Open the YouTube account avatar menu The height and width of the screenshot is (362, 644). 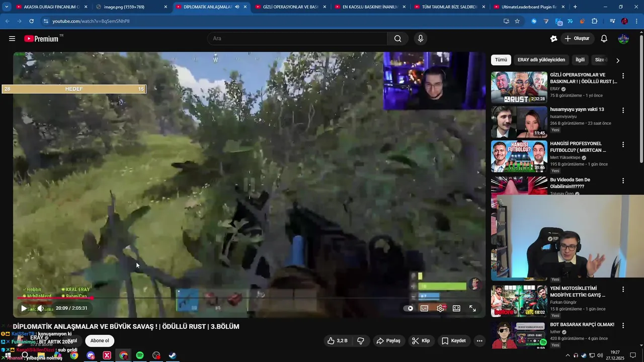pos(623,39)
